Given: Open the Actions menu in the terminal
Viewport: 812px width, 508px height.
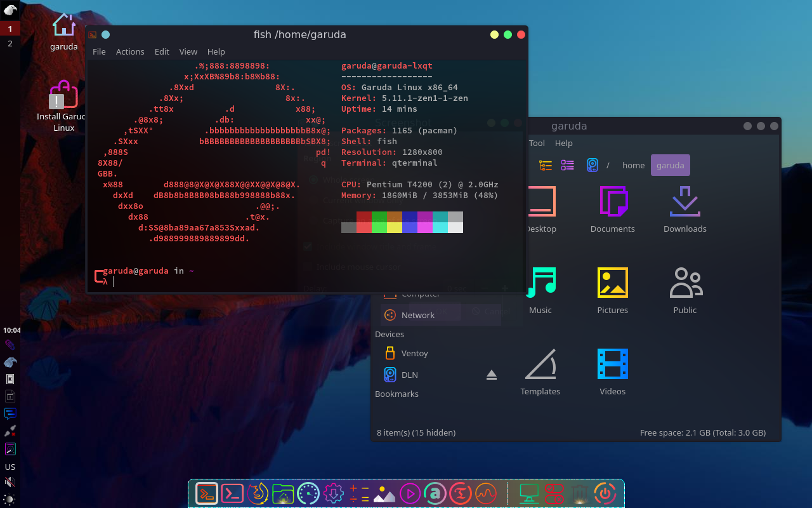Looking at the screenshot, I should [130, 51].
